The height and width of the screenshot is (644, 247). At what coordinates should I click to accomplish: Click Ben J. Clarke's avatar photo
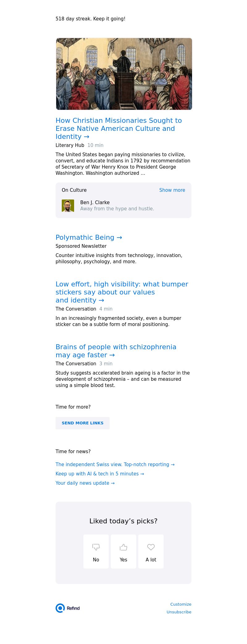(68, 206)
